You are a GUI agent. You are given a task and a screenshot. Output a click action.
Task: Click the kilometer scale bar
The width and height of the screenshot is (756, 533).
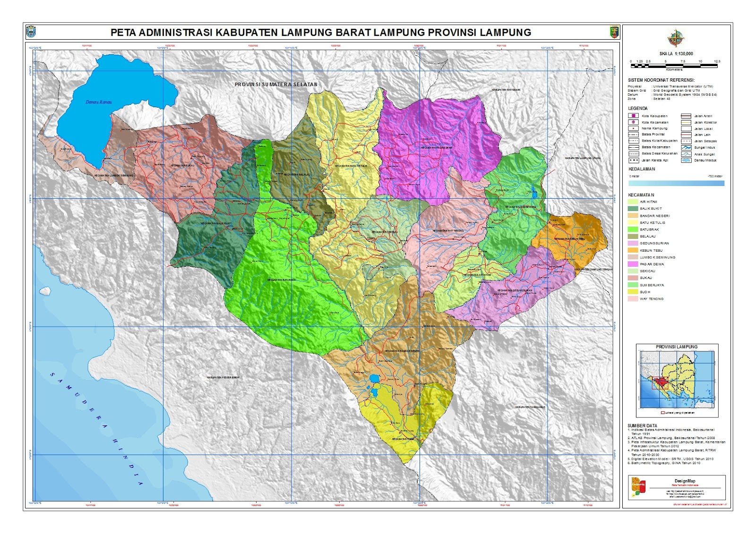tap(674, 66)
